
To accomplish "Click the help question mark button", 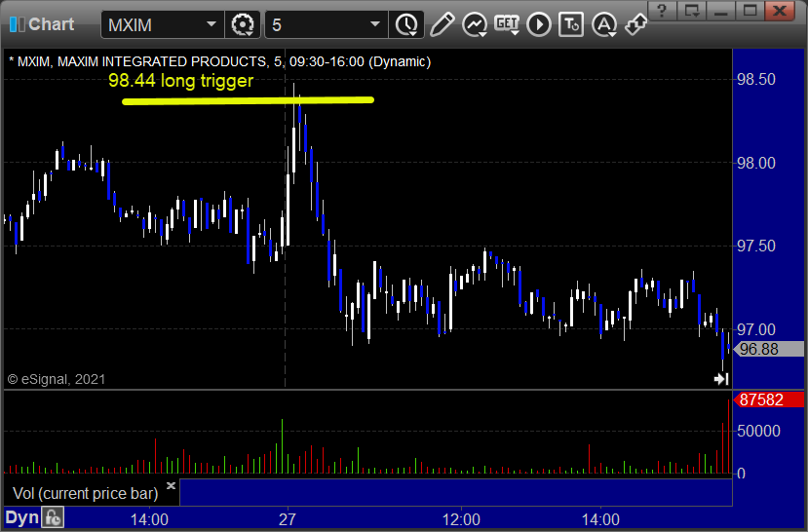I will click(662, 11).
